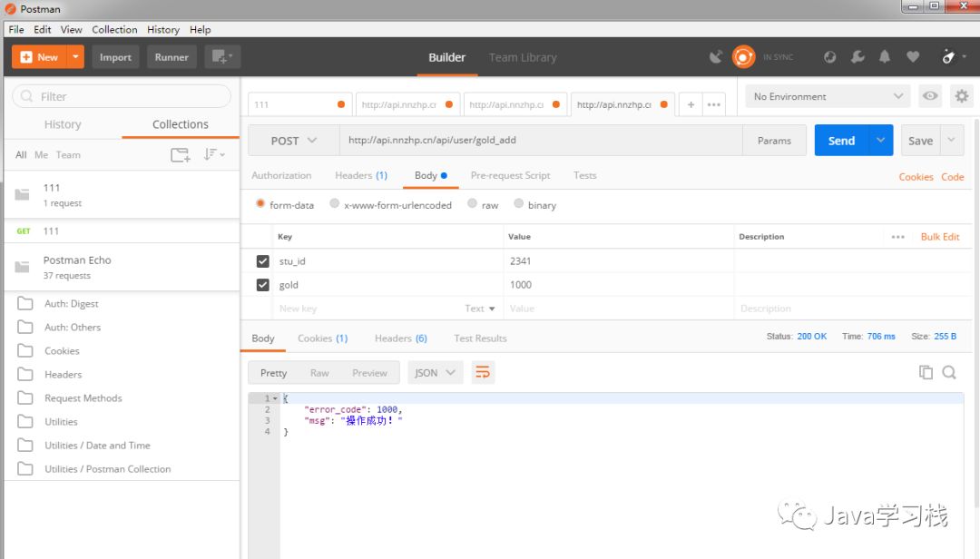Select the form-data radio button

[260, 204]
